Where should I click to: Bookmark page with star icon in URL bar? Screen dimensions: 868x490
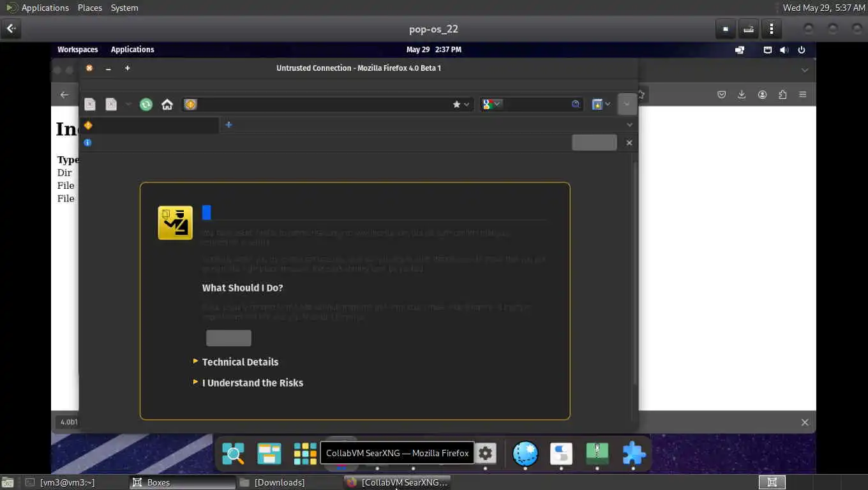click(x=456, y=104)
